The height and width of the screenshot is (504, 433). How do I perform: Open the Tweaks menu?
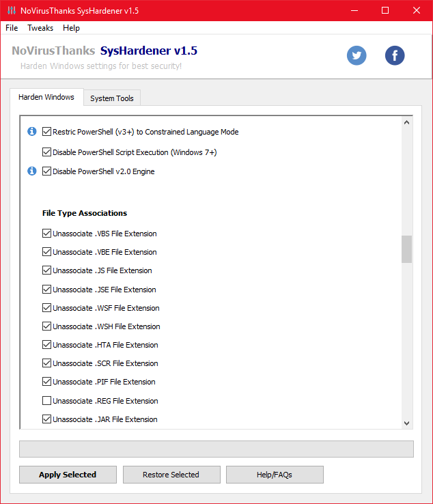coord(40,28)
